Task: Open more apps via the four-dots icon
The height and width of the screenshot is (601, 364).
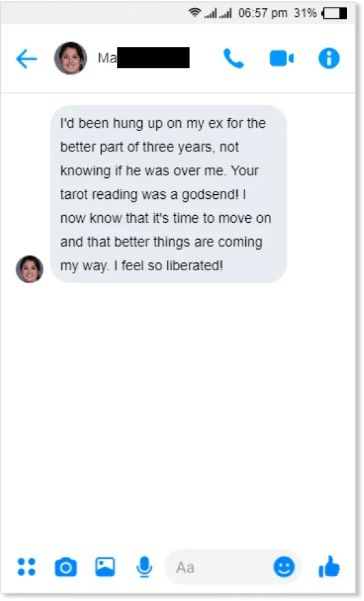Action: [x=26, y=567]
